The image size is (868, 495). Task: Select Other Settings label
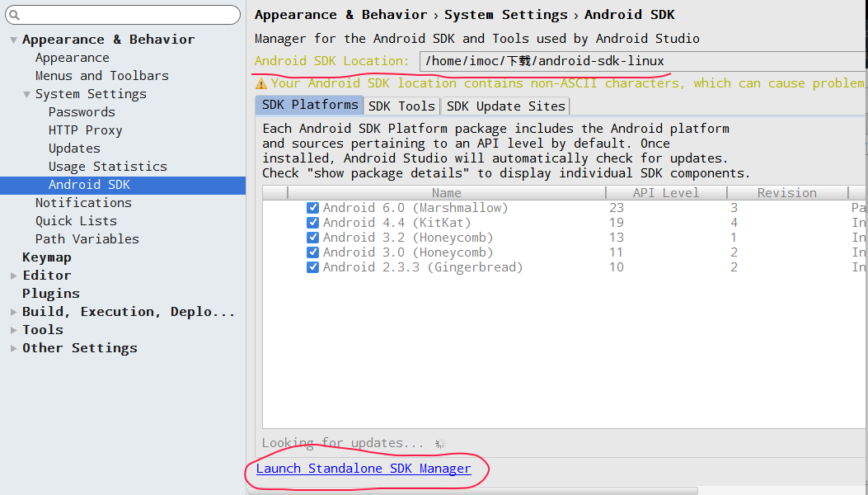(80, 349)
